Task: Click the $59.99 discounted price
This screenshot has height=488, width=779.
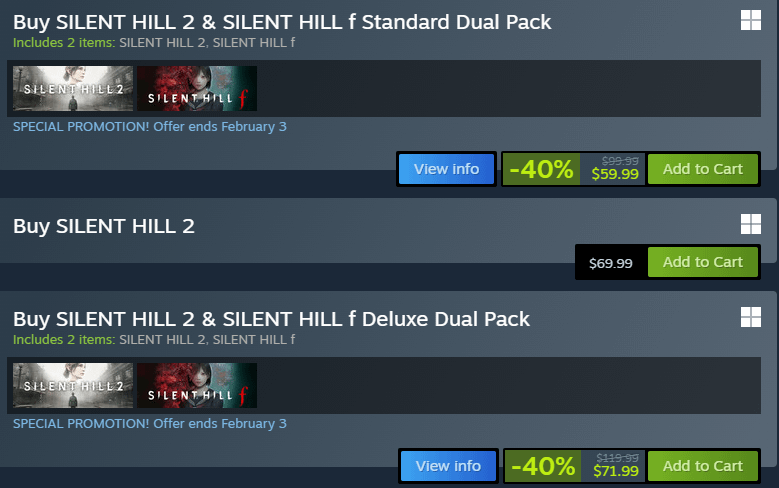Action: point(615,174)
